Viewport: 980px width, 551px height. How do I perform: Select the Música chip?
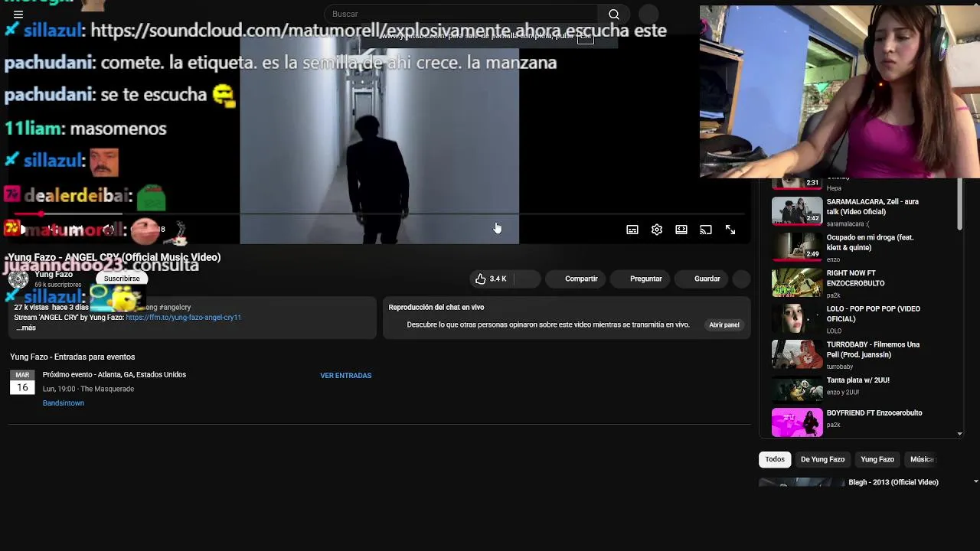pyautogui.click(x=922, y=459)
